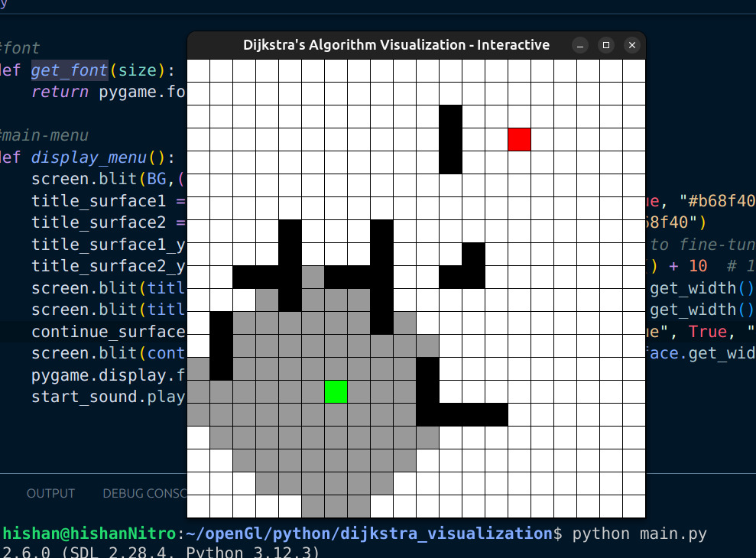Click the Dijkstra's Algorithm Visualization title bar
This screenshot has height=558, width=756.
tap(396, 45)
